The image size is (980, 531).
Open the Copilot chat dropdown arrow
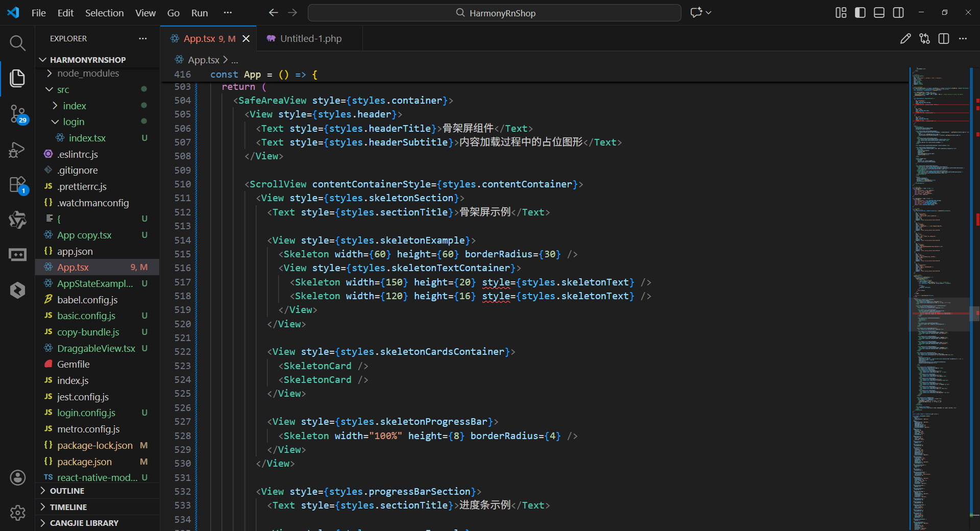point(708,13)
